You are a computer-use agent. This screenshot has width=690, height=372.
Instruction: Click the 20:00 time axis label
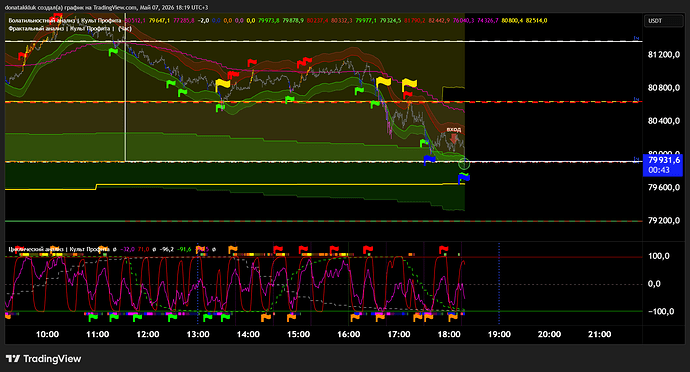(549, 335)
